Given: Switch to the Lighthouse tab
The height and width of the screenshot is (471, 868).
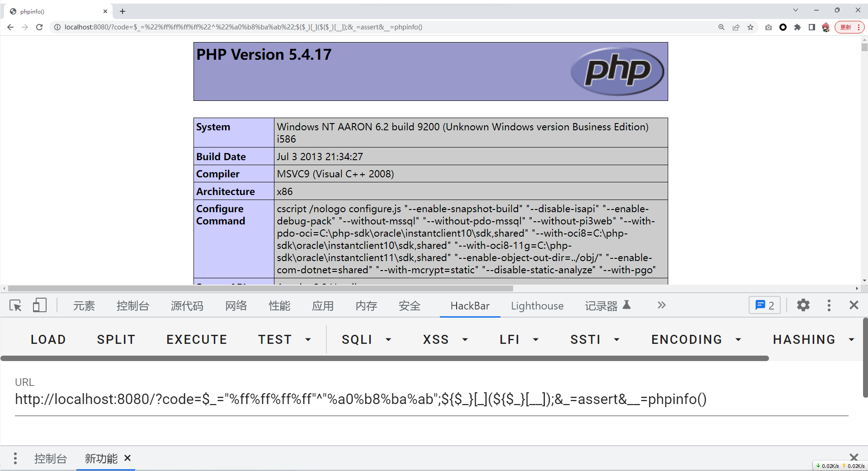Looking at the screenshot, I should pyautogui.click(x=537, y=306).
